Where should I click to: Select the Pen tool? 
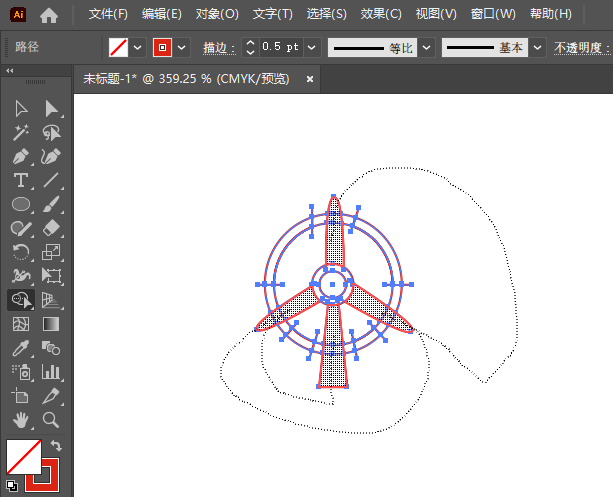click(x=21, y=156)
